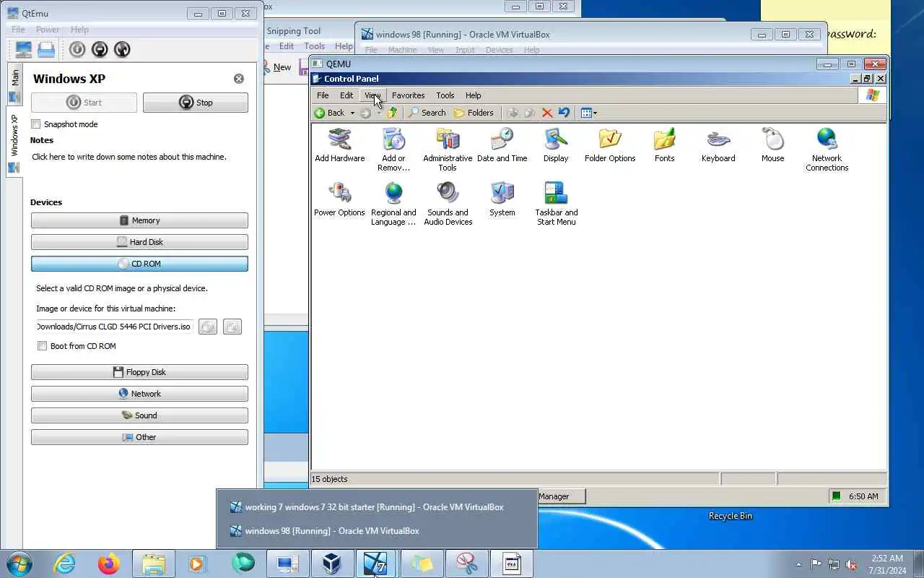
Task: Open Keyboard settings icon
Action: (x=718, y=144)
